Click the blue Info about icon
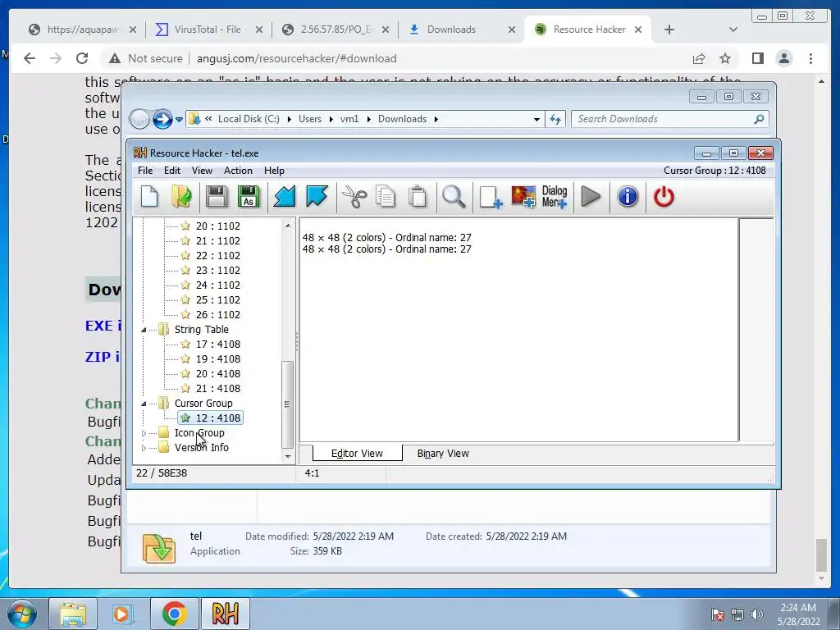 pyautogui.click(x=628, y=197)
